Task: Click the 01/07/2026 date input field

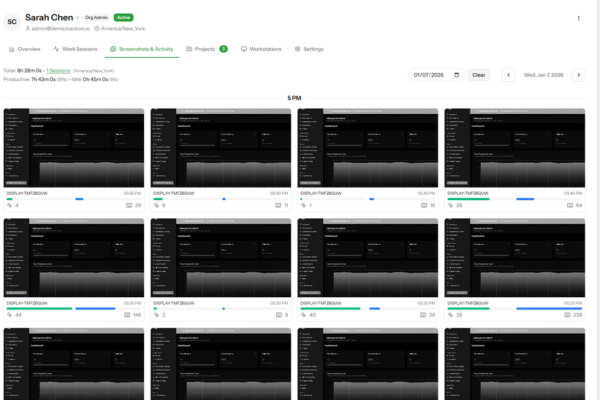Action: coord(436,75)
